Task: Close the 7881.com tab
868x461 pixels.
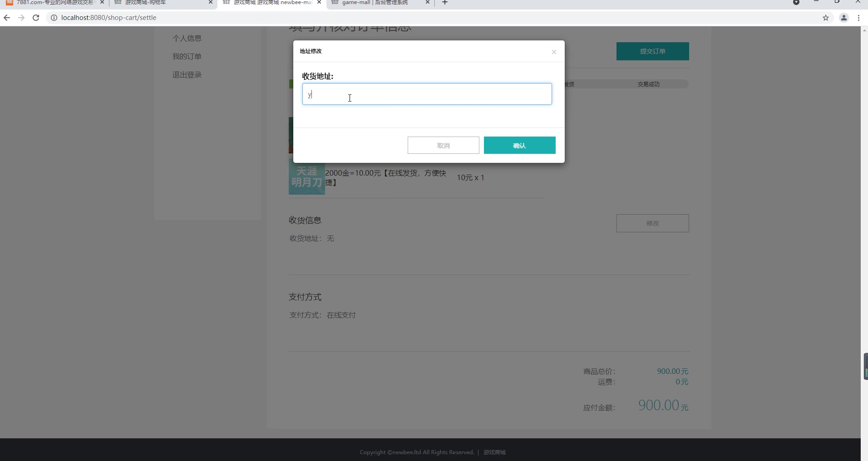Action: point(102,2)
